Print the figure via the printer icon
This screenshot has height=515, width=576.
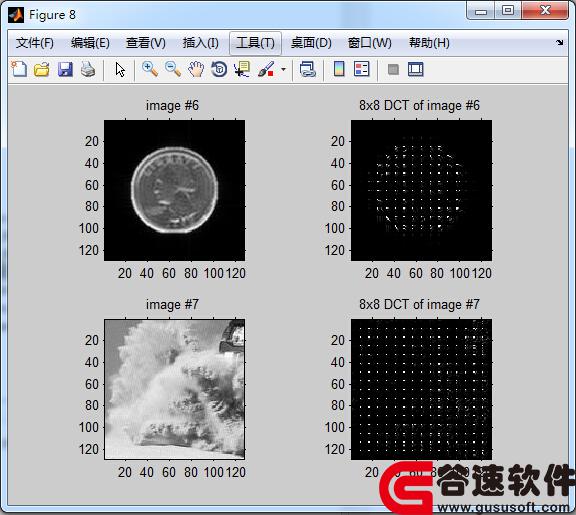tap(88, 69)
